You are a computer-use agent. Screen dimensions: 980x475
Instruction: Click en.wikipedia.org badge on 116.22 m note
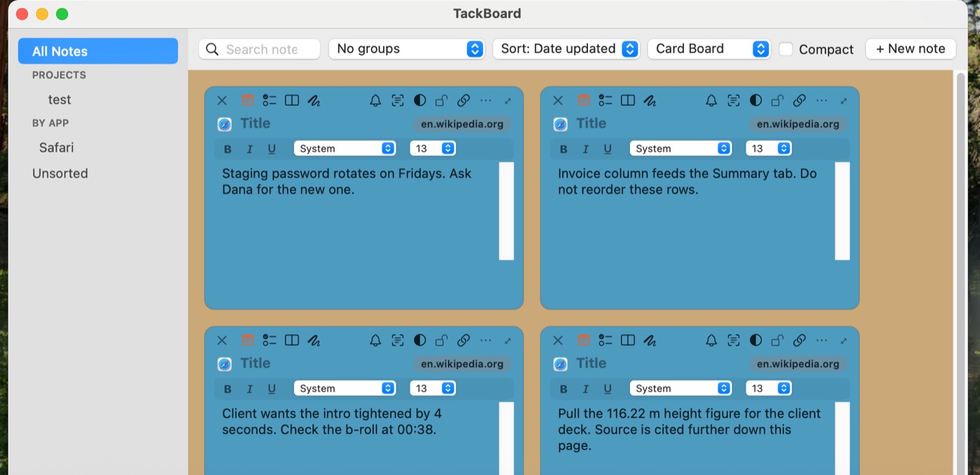pos(798,364)
